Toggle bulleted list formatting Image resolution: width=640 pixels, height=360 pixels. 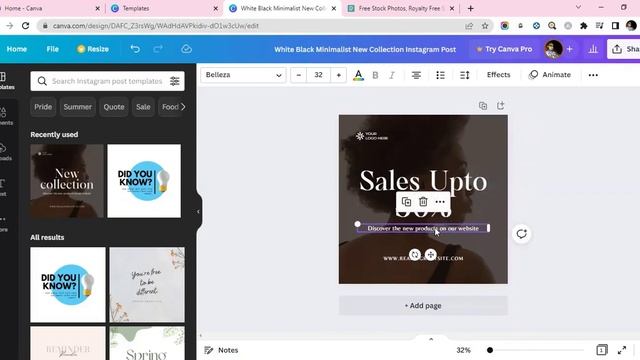click(x=440, y=75)
